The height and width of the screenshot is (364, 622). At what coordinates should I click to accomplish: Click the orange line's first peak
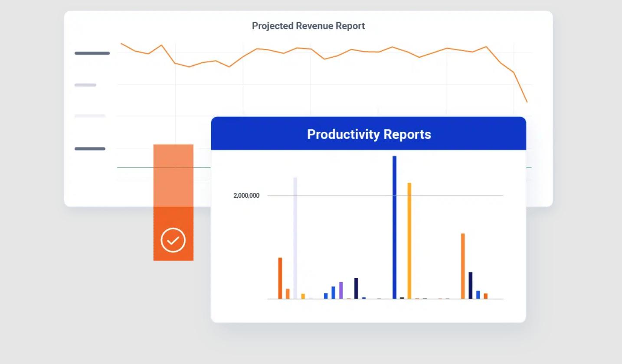pos(161,45)
